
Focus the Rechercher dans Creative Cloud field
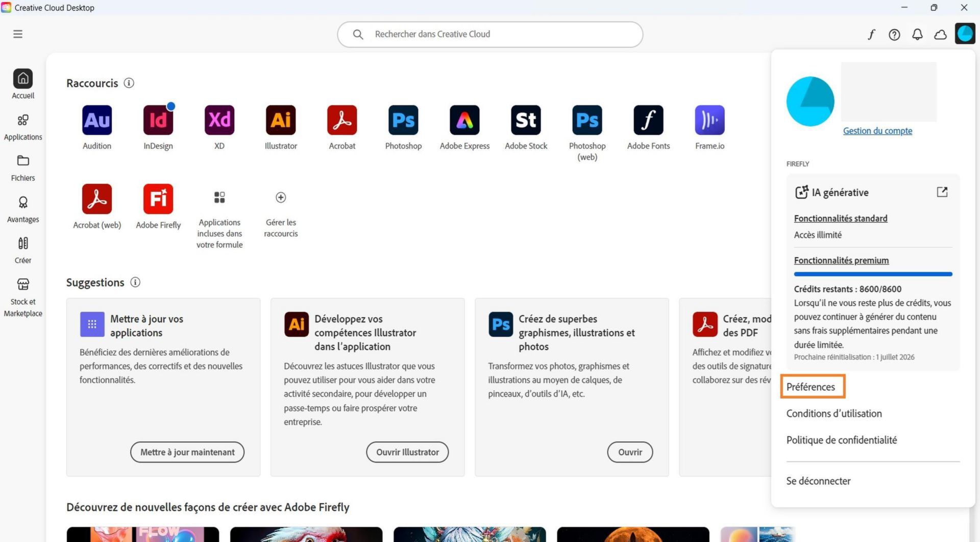click(x=490, y=34)
